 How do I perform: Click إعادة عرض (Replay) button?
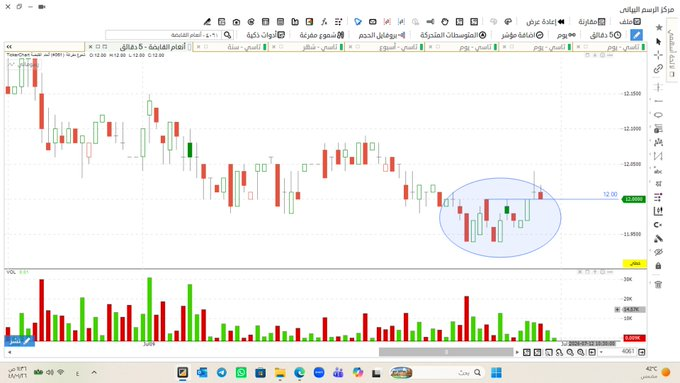click(x=546, y=22)
